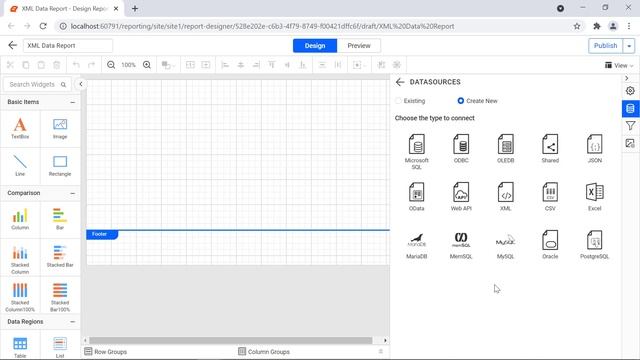Screen dimensions: 640x360
Task: Select the Web API data source
Action: pyautogui.click(x=461, y=196)
